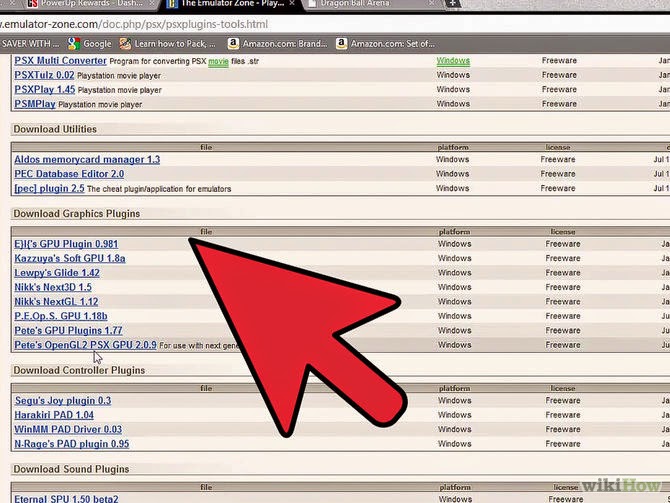
Task: Open the 'Learn how to Pack' bookmark
Action: click(168, 44)
